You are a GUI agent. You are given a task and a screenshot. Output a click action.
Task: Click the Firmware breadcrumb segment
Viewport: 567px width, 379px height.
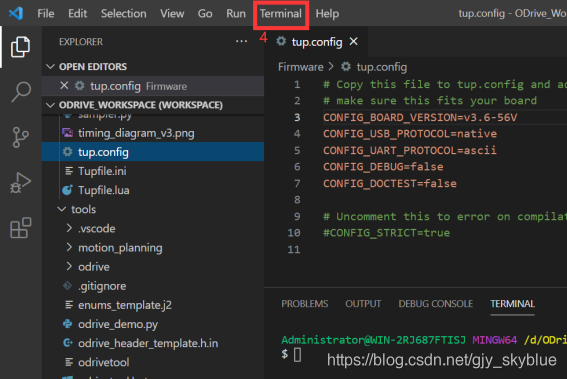(300, 67)
